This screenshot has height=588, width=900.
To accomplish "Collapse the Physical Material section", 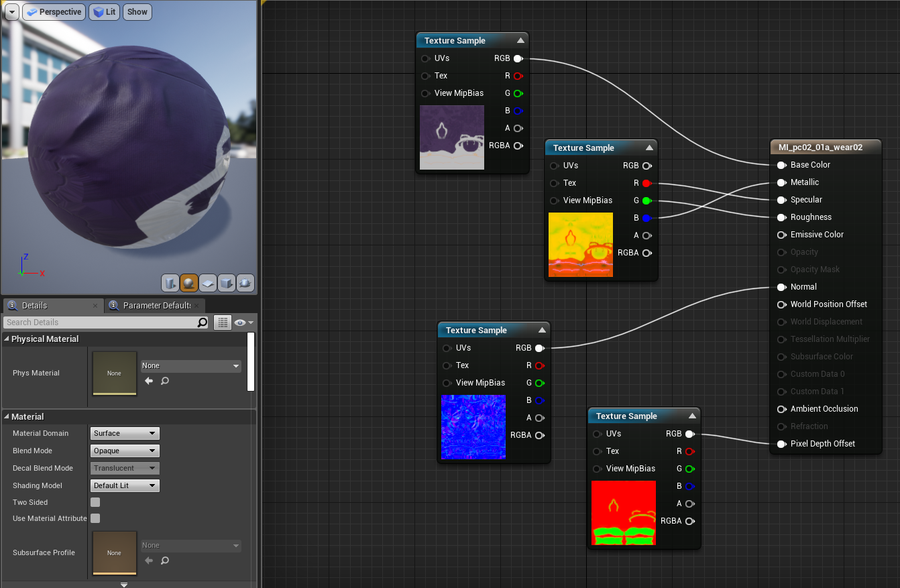I will point(7,339).
